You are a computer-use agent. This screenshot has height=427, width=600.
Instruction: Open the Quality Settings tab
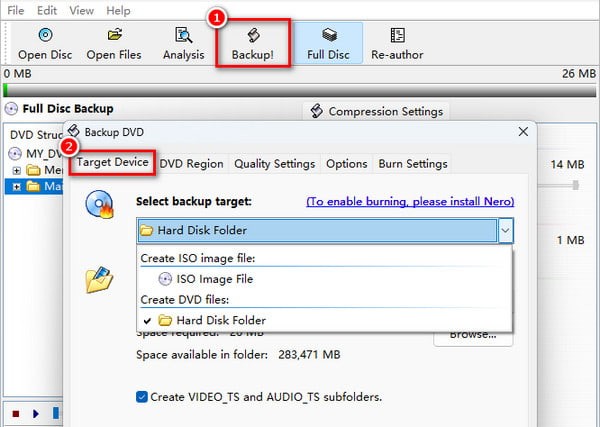275,164
